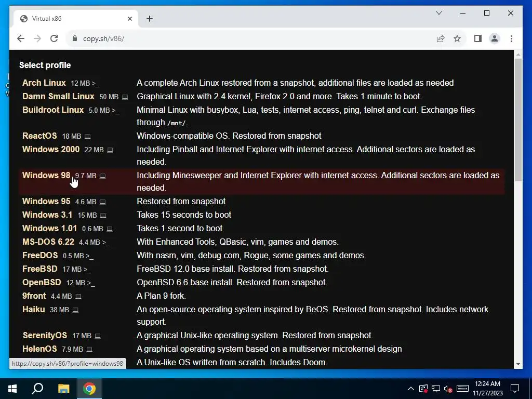Open the HelenOS profile
Viewport: 532px width, 399px height.
tap(39, 349)
